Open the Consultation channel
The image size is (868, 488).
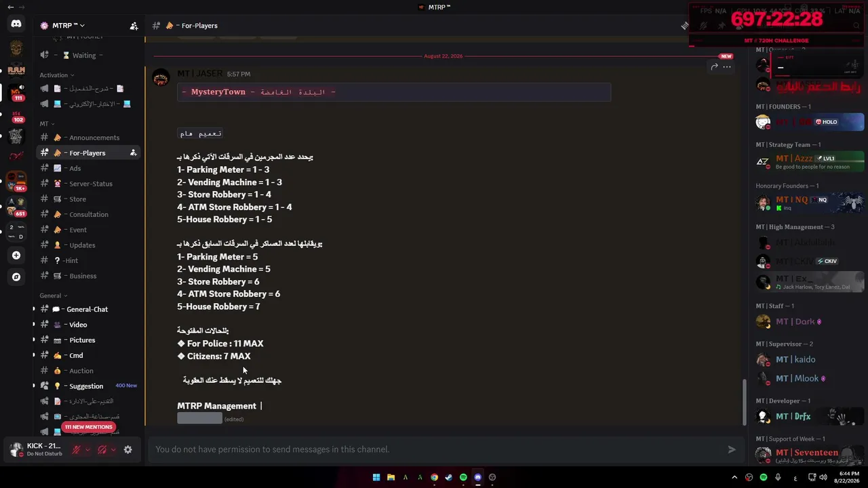coord(89,214)
